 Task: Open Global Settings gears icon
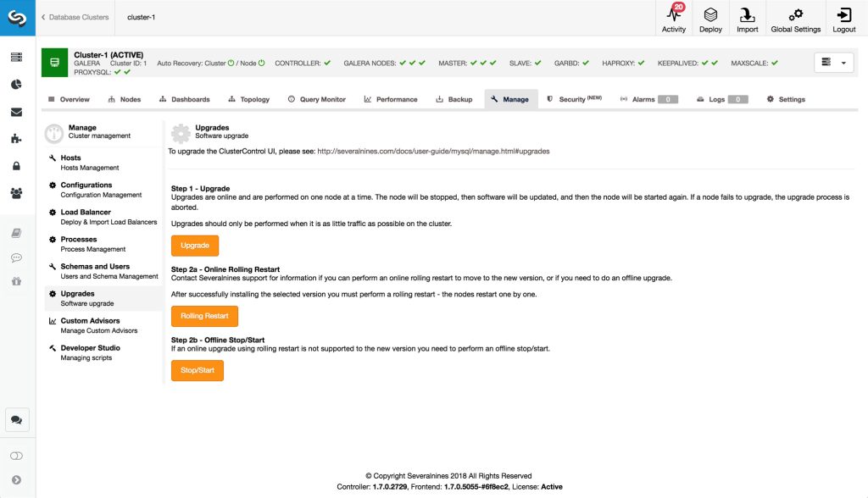coord(795,16)
